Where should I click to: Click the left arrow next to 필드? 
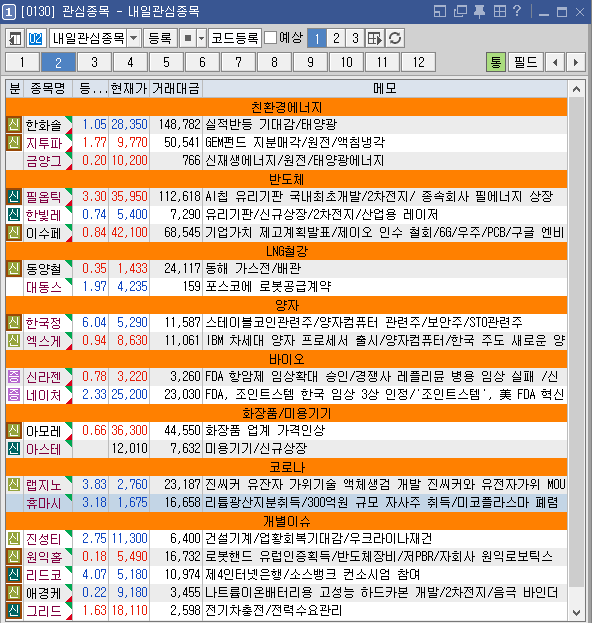(x=555, y=62)
